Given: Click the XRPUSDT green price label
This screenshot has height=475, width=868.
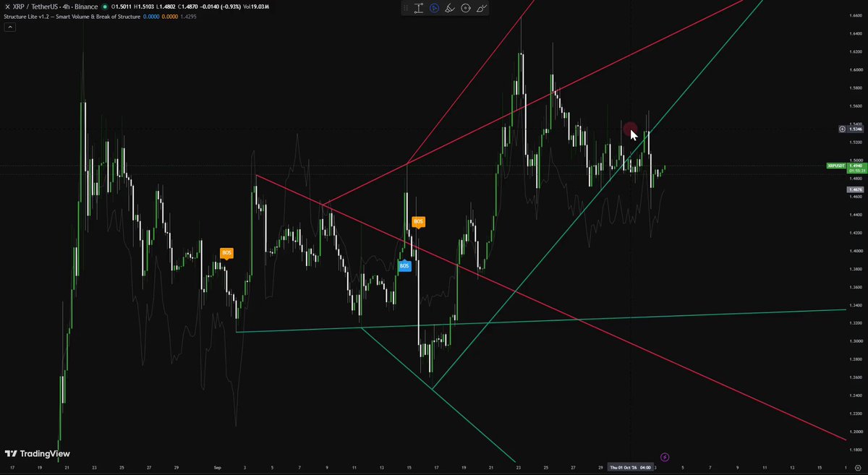Looking at the screenshot, I should 836,166.
